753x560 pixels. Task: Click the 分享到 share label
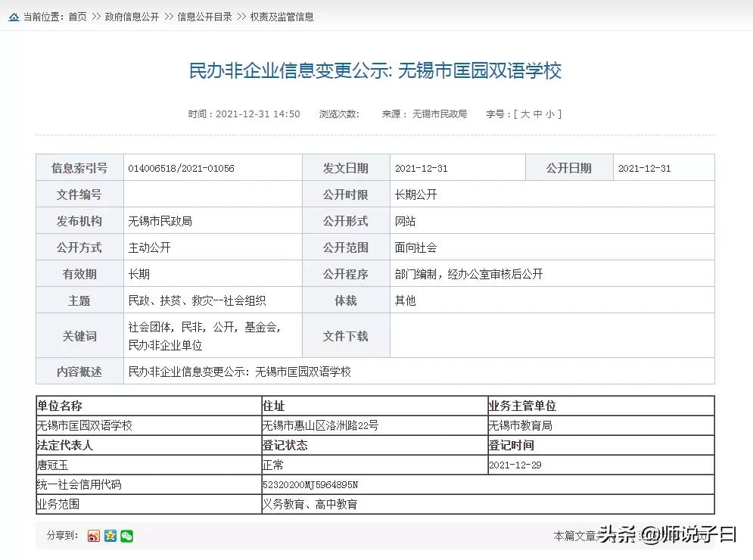click(x=61, y=535)
